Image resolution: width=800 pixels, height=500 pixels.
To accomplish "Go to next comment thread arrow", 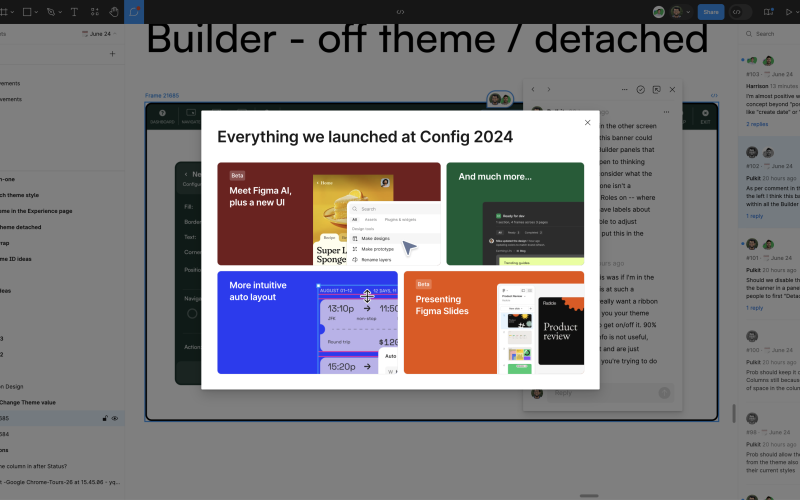I will (x=549, y=89).
